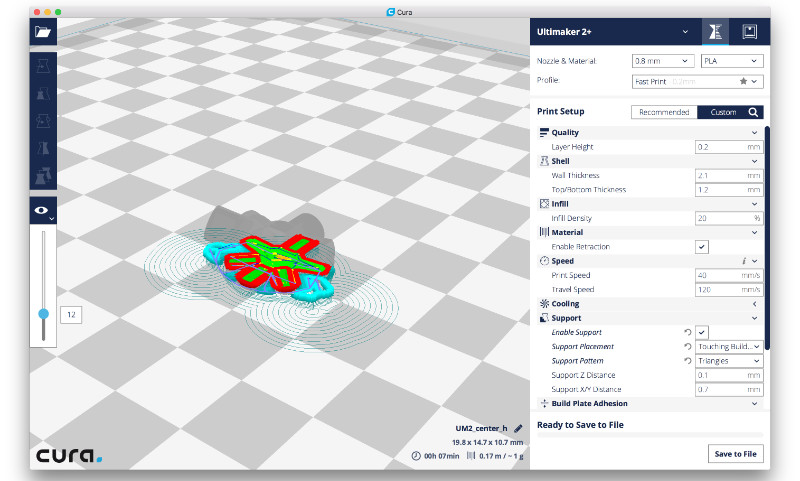
Task: Click the Infill Density value field
Action: [x=729, y=218]
